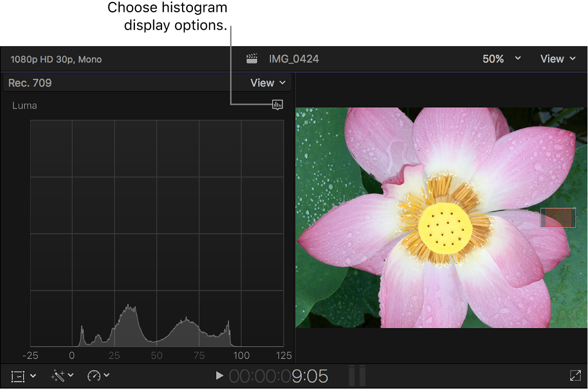Screen dimensions: 588x390
Task: Open the scopes View dropdown
Action: 266,82
